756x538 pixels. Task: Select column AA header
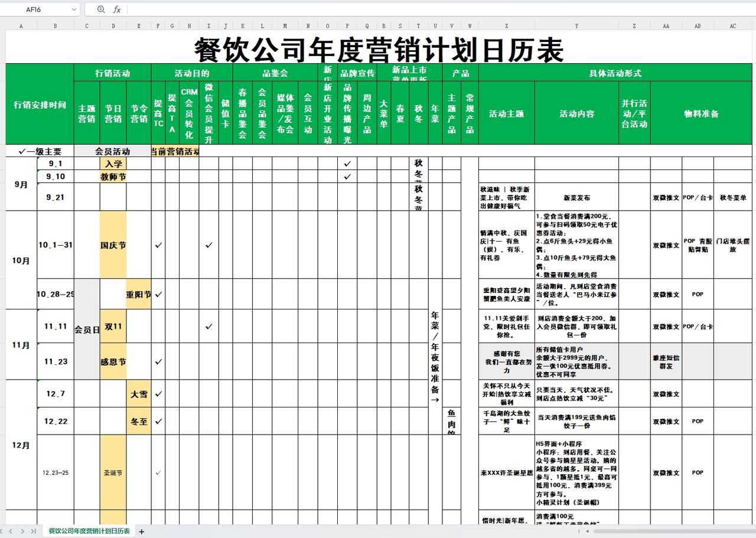click(x=666, y=25)
